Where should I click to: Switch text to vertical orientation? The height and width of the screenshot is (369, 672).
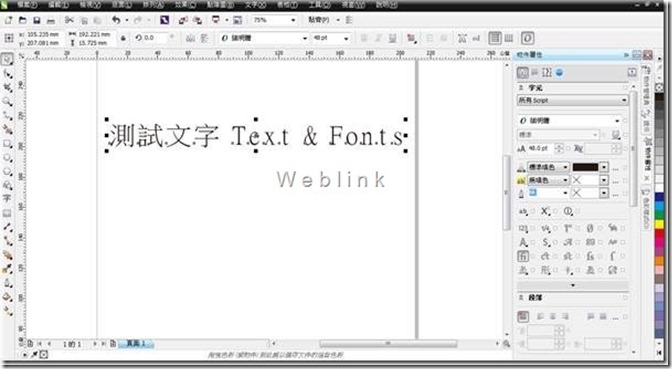tap(509, 38)
